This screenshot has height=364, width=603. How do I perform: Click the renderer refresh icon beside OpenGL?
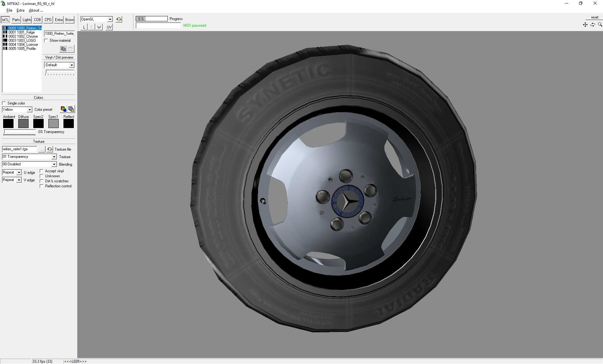click(x=119, y=19)
